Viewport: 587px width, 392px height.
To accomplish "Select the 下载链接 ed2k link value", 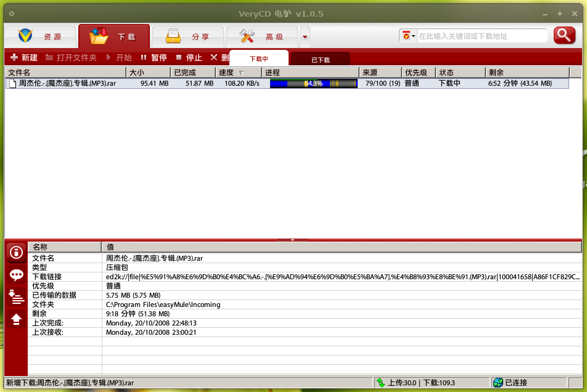I will pyautogui.click(x=343, y=277).
